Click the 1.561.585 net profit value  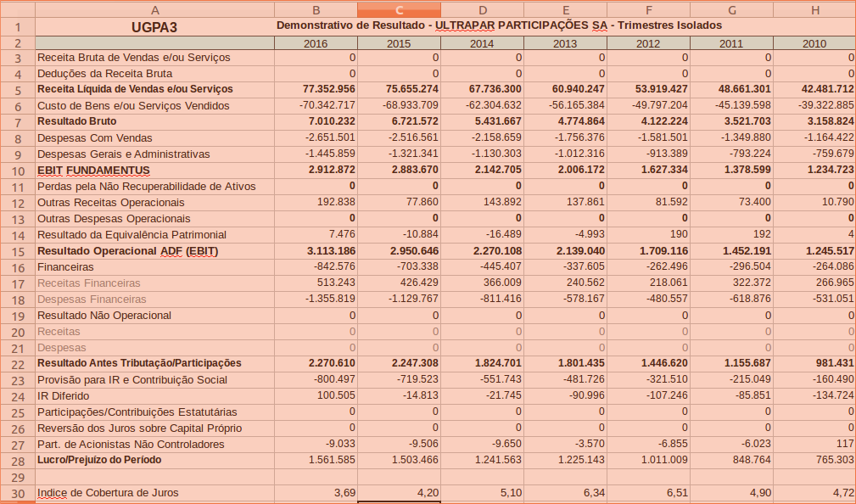[332, 460]
